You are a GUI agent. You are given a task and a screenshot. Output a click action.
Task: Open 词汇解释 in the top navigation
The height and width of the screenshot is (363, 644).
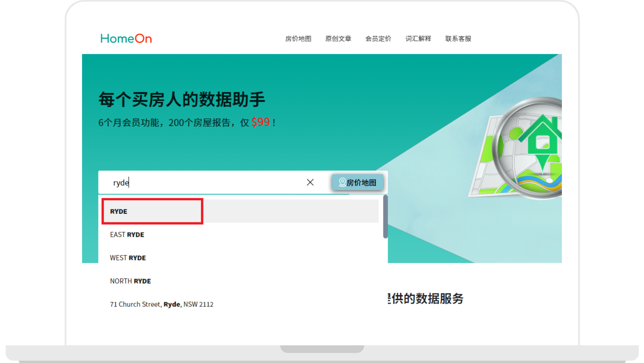click(x=418, y=38)
